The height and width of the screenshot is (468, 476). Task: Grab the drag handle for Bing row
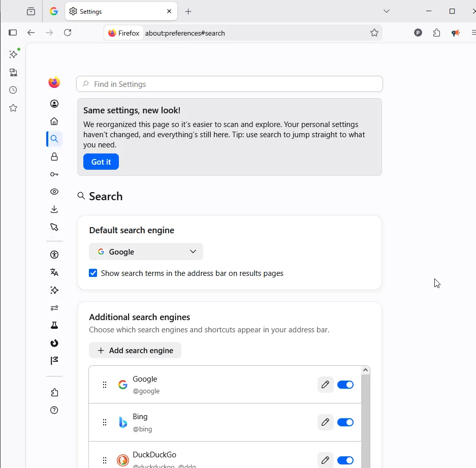coord(105,422)
